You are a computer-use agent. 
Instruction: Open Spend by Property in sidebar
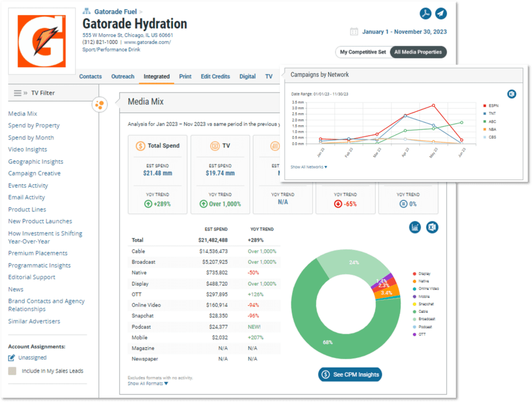tap(34, 126)
